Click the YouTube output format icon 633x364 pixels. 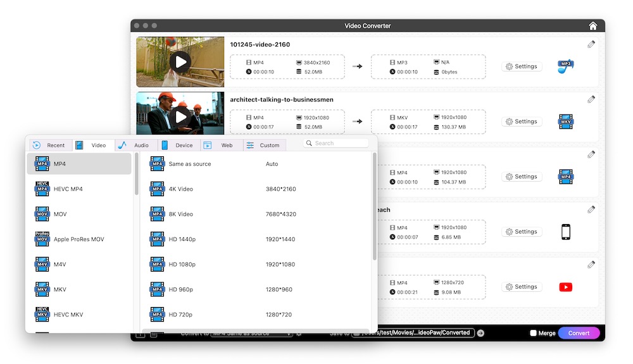[565, 287]
